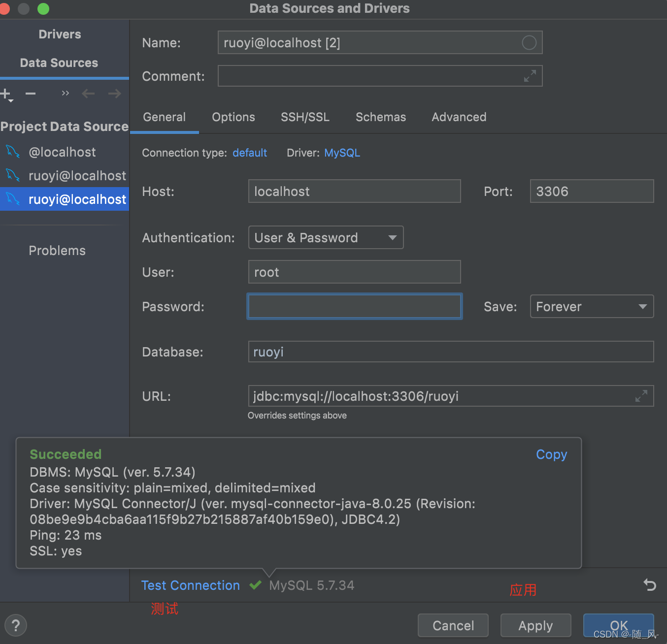Screen dimensions: 667x644
Task: Click the MySQL driver link
Action: (x=342, y=153)
